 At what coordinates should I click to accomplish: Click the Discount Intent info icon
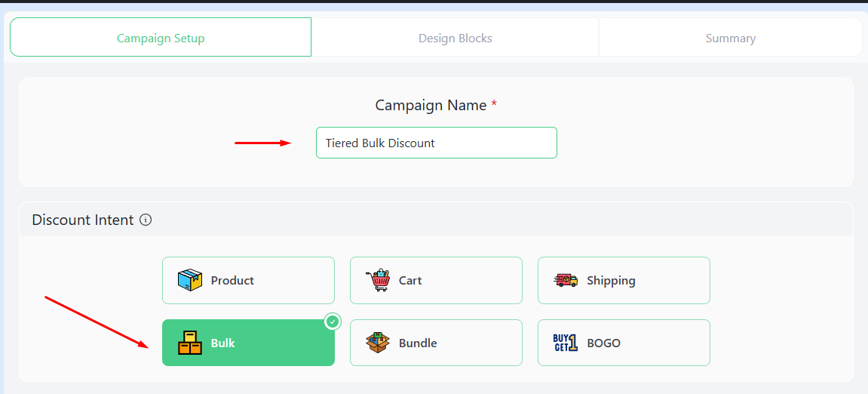click(x=146, y=220)
